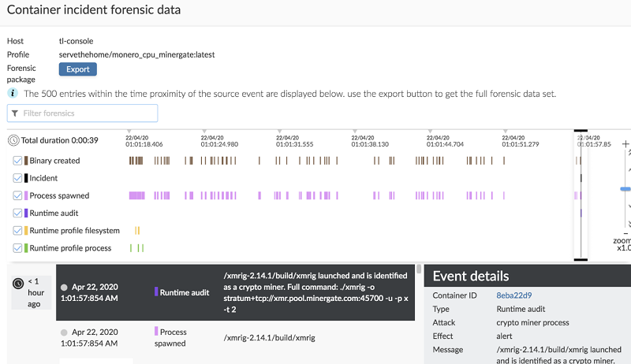Click the minus icon to zoom out timeline

point(625,232)
